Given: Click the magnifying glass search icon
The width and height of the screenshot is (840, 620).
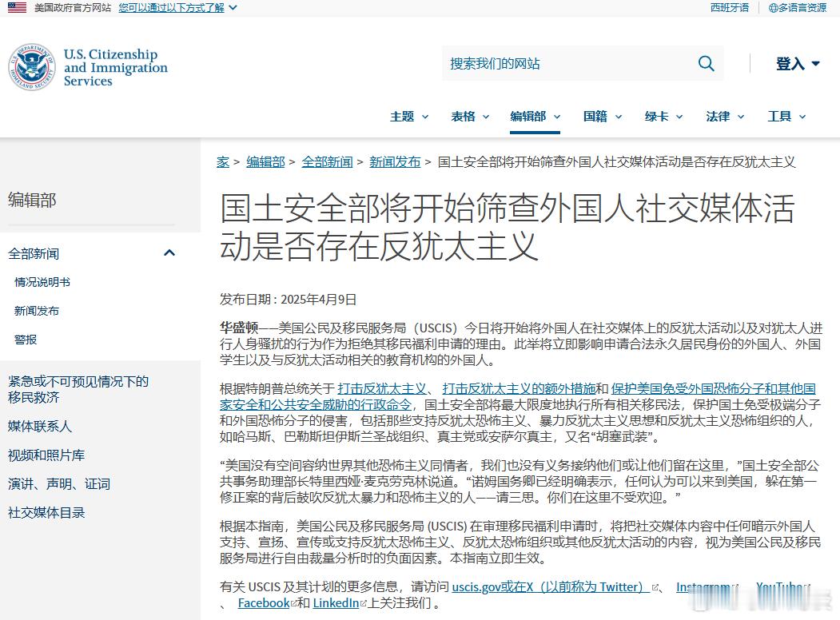Looking at the screenshot, I should point(706,64).
